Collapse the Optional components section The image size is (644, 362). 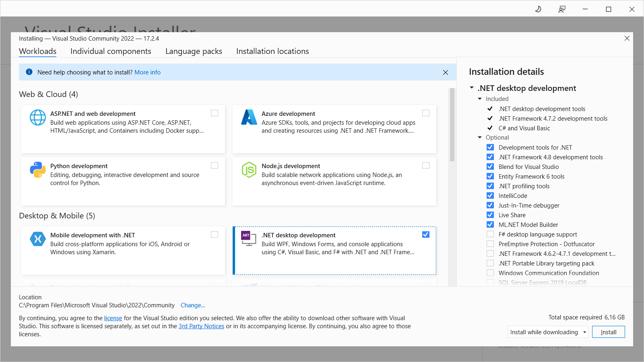480,138
